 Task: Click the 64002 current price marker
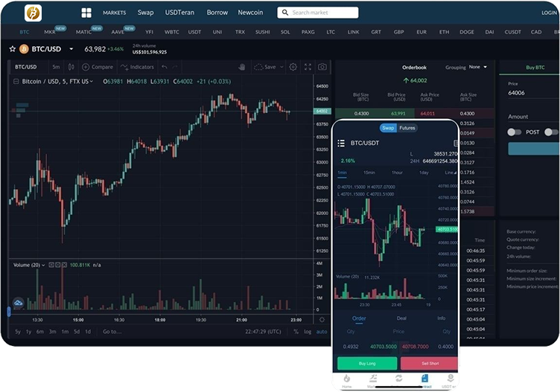pos(322,112)
